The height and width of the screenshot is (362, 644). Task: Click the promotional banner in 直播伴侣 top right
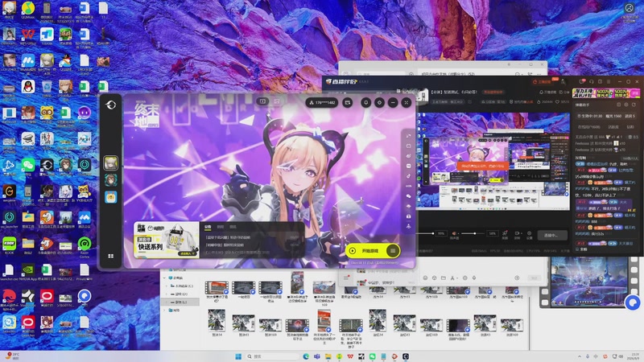click(606, 93)
